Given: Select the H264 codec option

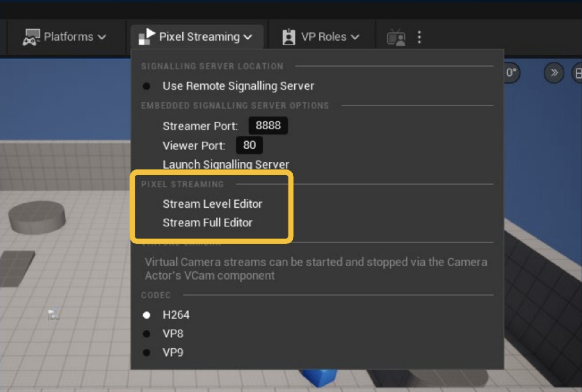Looking at the screenshot, I should tap(166, 315).
